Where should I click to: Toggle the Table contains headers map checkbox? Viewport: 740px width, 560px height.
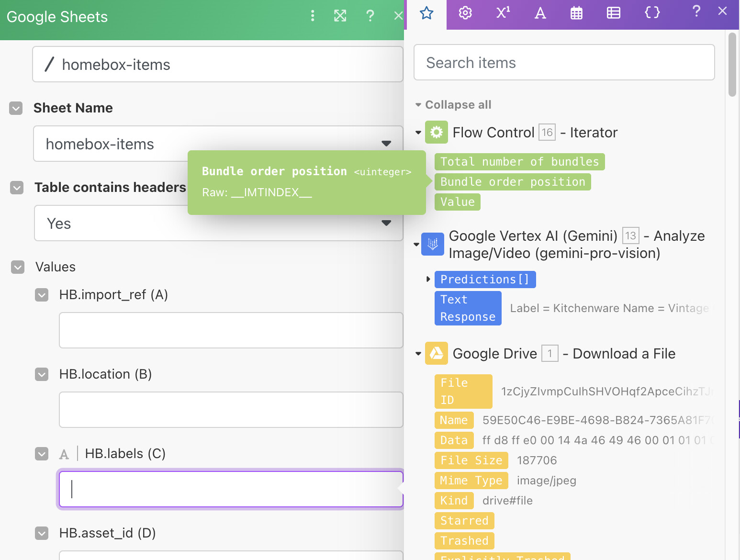click(17, 188)
